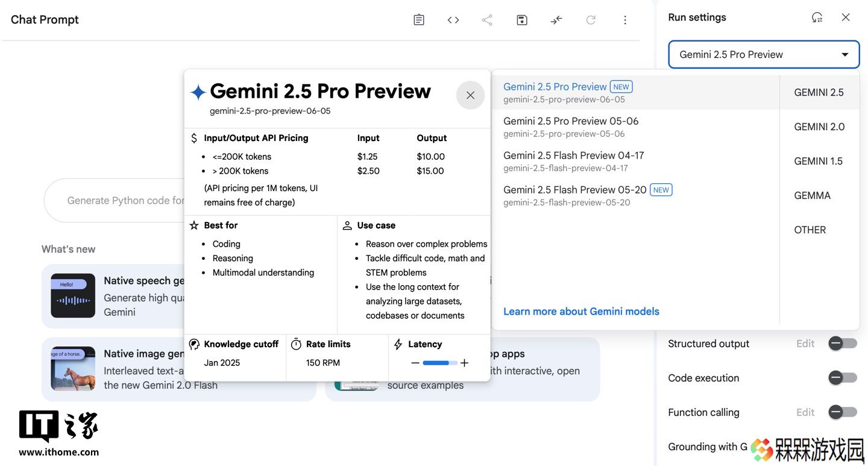
Task: Click the Latency level bar indicator
Action: (x=440, y=363)
